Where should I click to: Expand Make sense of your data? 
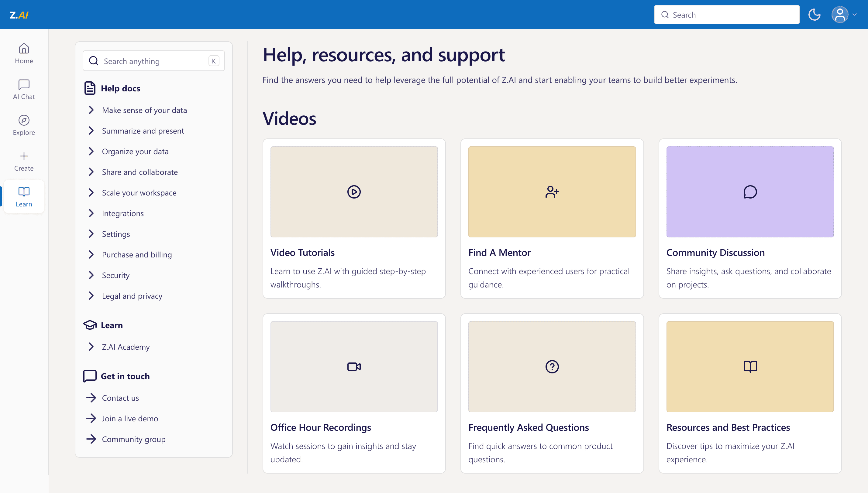144,110
